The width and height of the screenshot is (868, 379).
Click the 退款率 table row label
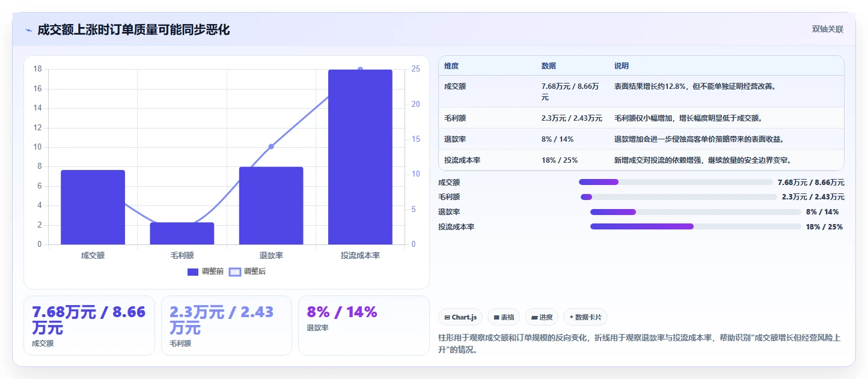click(455, 139)
